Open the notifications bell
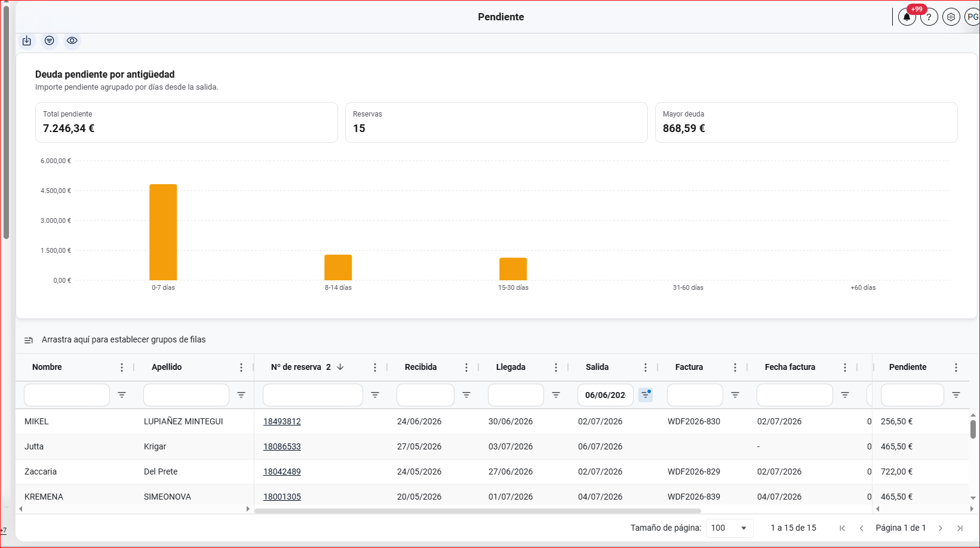The image size is (980, 548). pyautogui.click(x=907, y=17)
